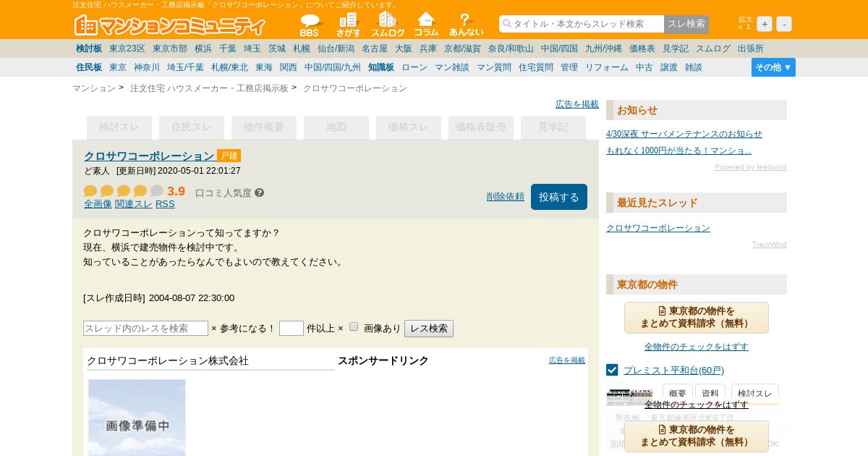Click 広告を掲載 link in sponsor box
868x456 pixels.
point(567,360)
